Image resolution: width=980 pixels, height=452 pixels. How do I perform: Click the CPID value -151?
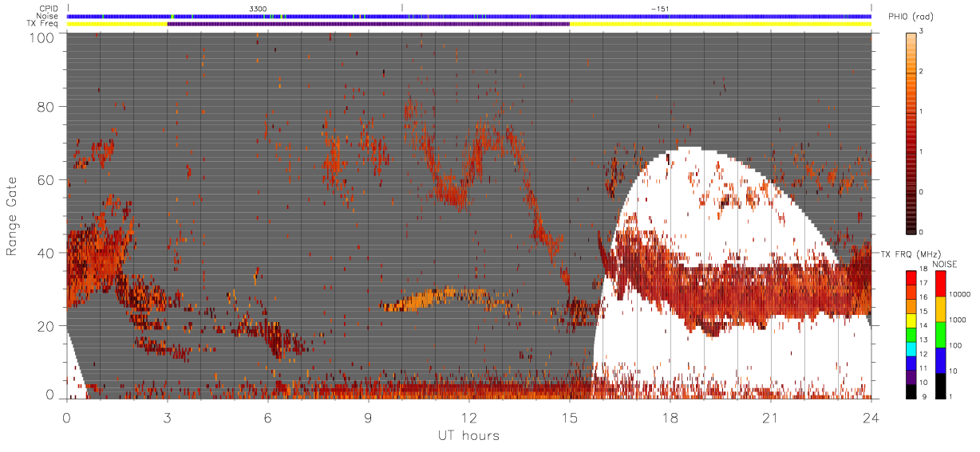(x=659, y=9)
